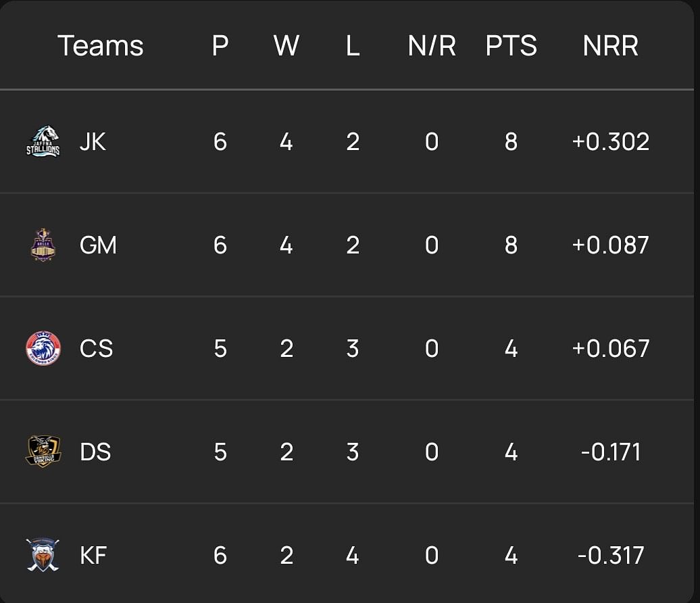Click the KF team shield logo
Viewport: 700px width, 603px height.
click(43, 555)
